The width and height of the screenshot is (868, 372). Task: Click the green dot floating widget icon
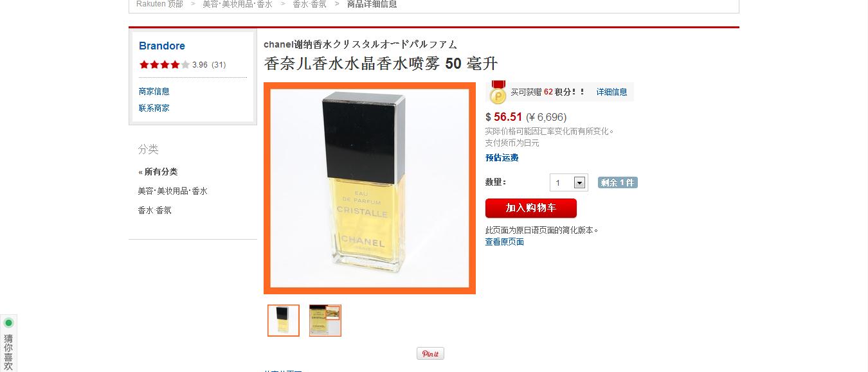coord(8,323)
